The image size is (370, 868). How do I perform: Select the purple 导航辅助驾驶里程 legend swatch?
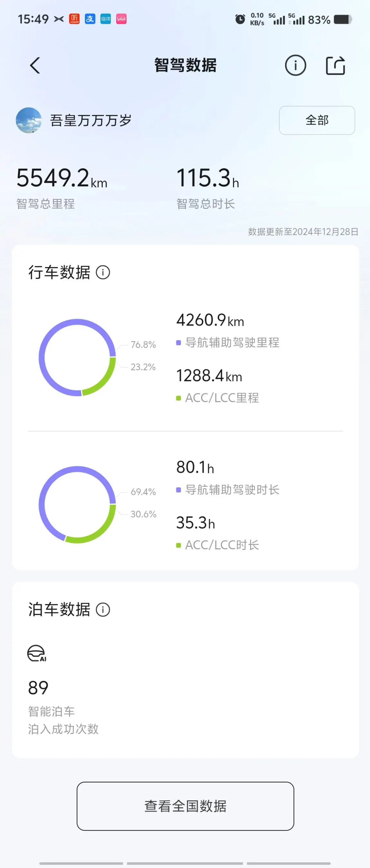click(179, 343)
